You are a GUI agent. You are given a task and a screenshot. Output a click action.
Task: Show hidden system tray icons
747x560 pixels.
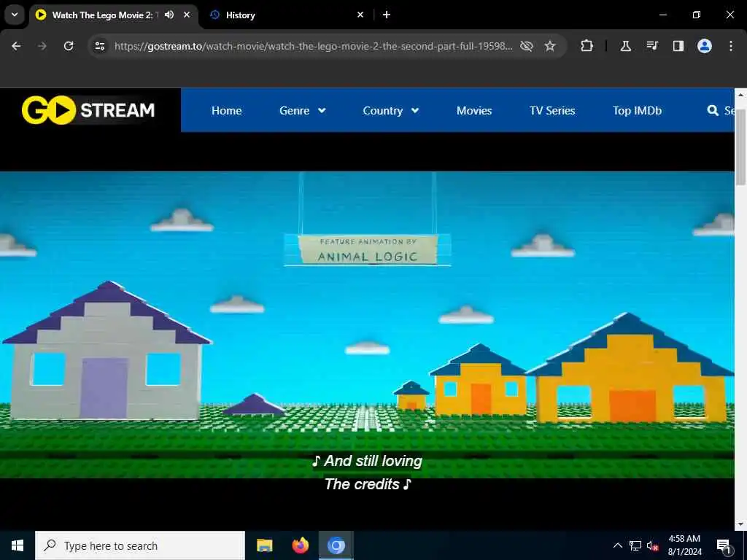point(617,545)
